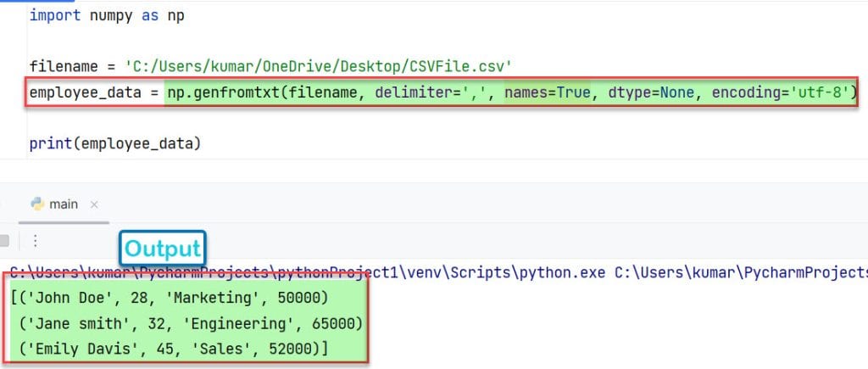Open the run toolbar three-dots menu
The height and width of the screenshot is (369, 868).
[x=35, y=241]
